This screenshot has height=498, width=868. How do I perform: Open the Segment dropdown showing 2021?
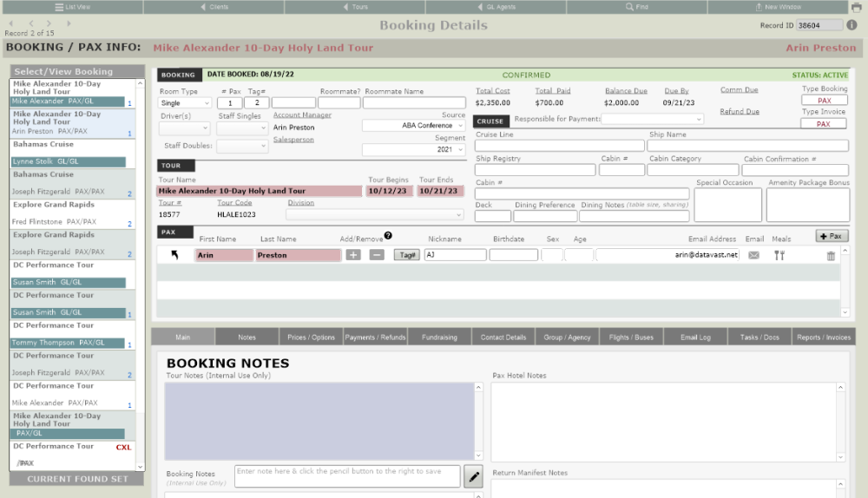click(413, 149)
